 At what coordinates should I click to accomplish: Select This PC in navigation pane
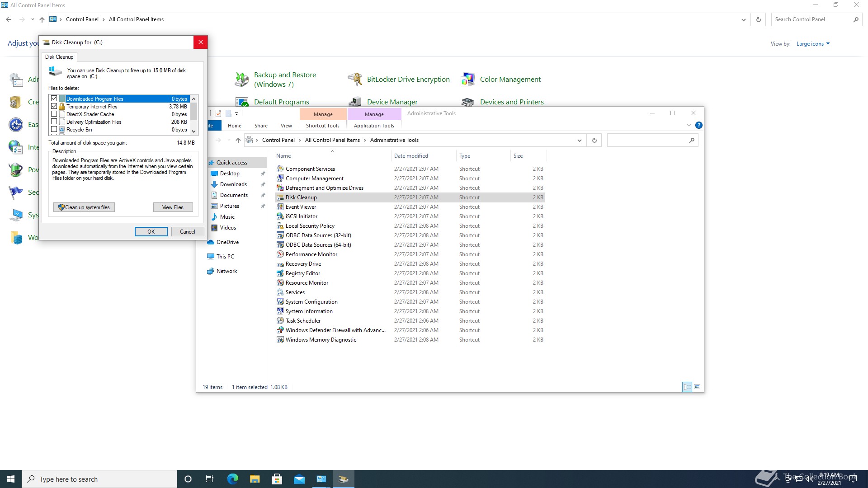tap(225, 256)
